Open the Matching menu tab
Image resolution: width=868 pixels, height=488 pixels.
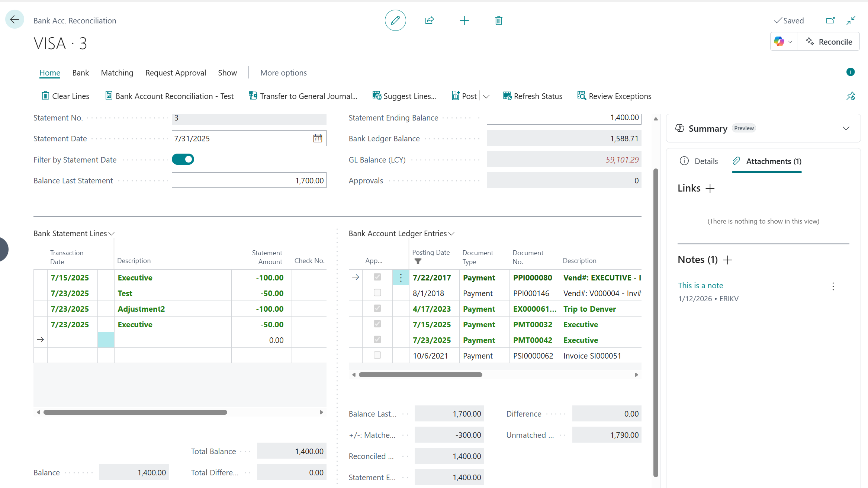coord(117,73)
